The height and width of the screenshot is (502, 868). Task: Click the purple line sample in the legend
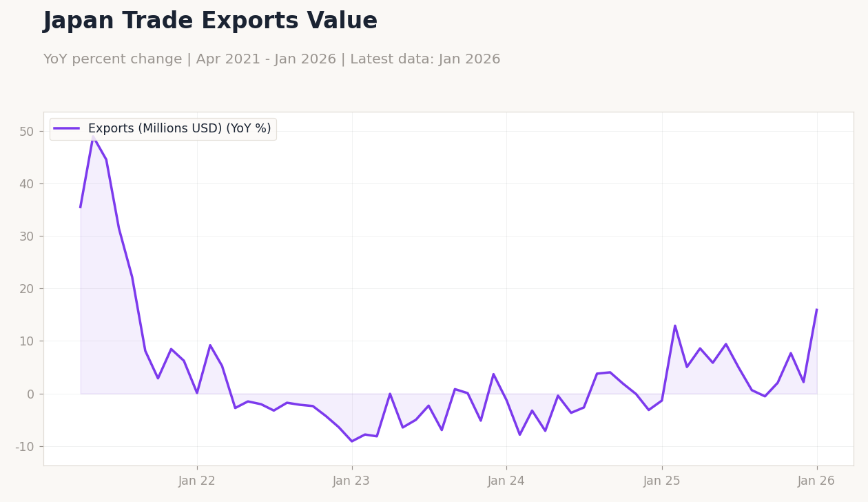click(67, 129)
